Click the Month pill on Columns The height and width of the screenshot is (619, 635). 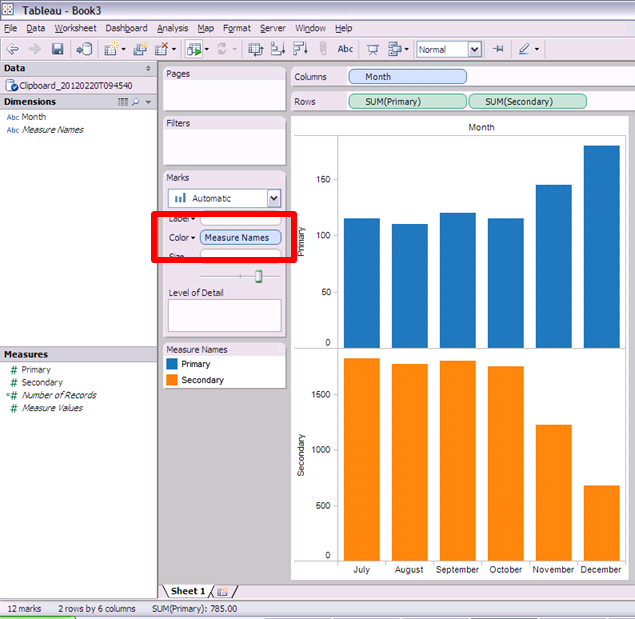[407, 77]
